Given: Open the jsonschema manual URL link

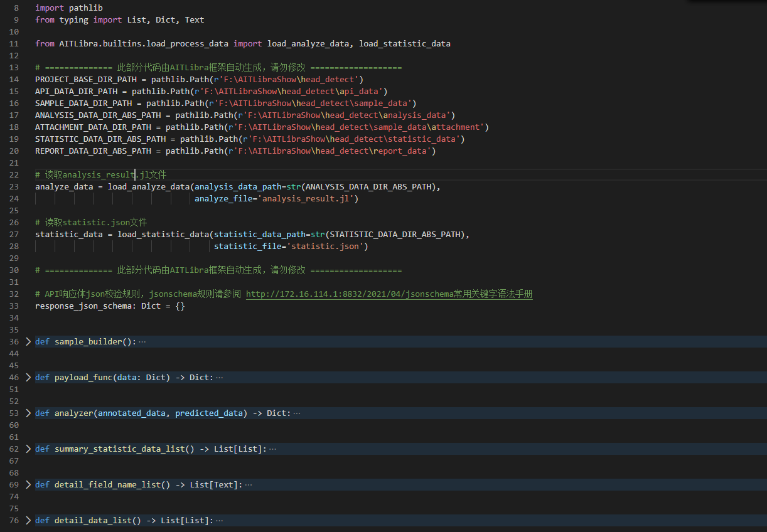Looking at the screenshot, I should click(389, 294).
